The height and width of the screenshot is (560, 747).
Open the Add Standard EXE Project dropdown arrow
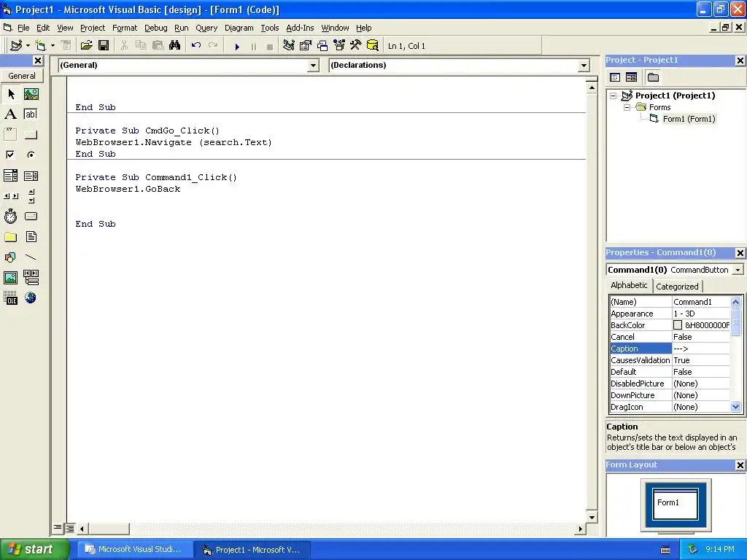pos(28,46)
